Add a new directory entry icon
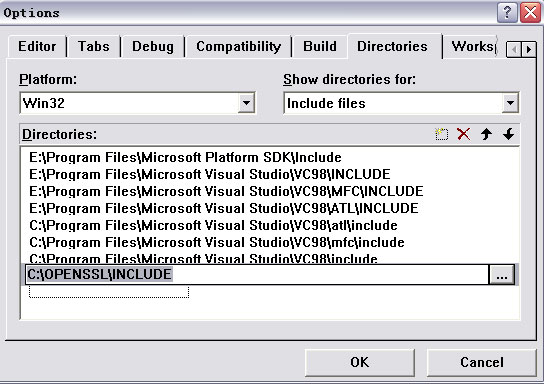This screenshot has height=384, width=544. point(442,134)
